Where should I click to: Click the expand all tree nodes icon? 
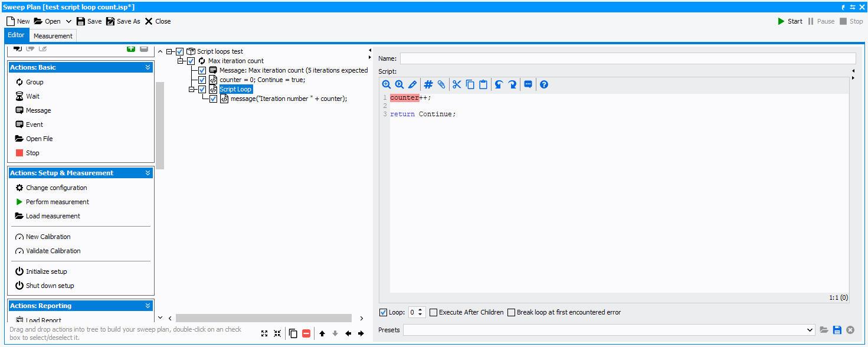point(264,333)
